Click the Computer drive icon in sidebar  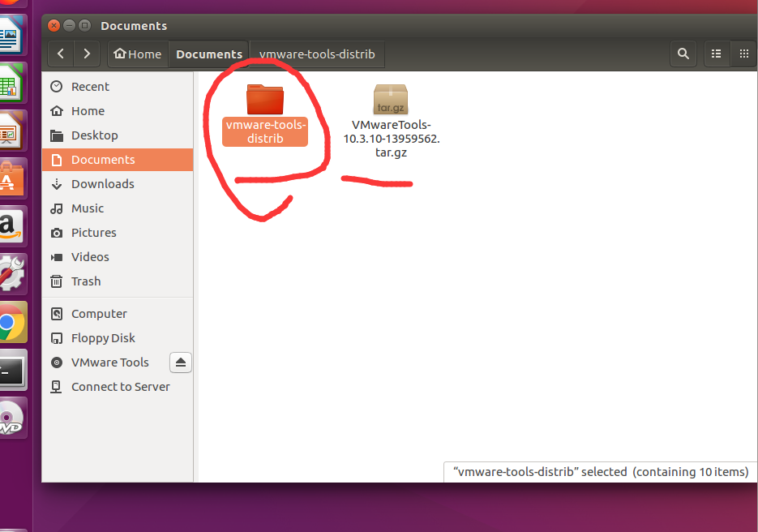point(57,314)
